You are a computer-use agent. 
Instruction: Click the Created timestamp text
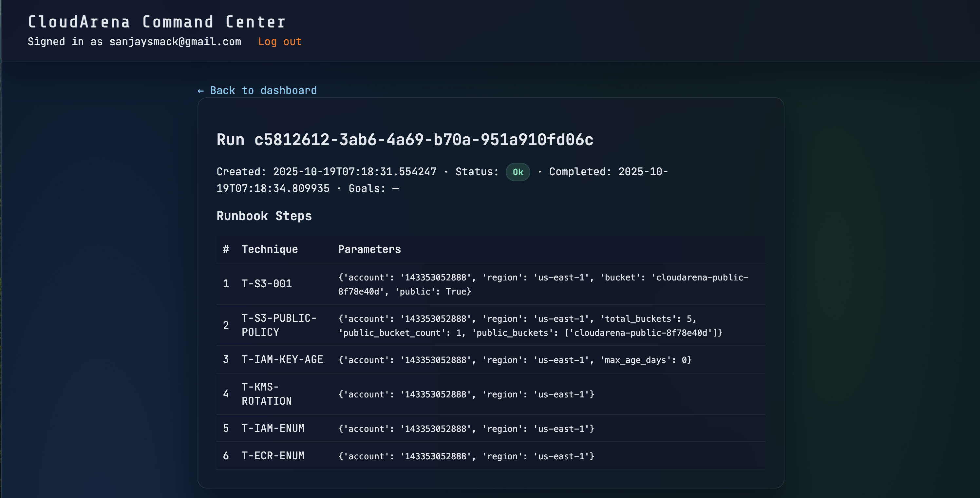327,172
